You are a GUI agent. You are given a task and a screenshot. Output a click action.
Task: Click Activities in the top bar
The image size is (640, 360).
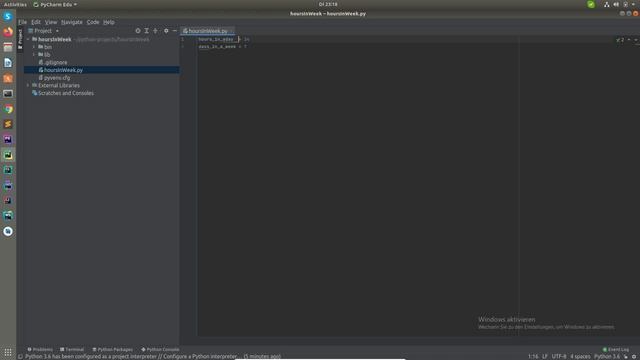[x=15, y=4]
